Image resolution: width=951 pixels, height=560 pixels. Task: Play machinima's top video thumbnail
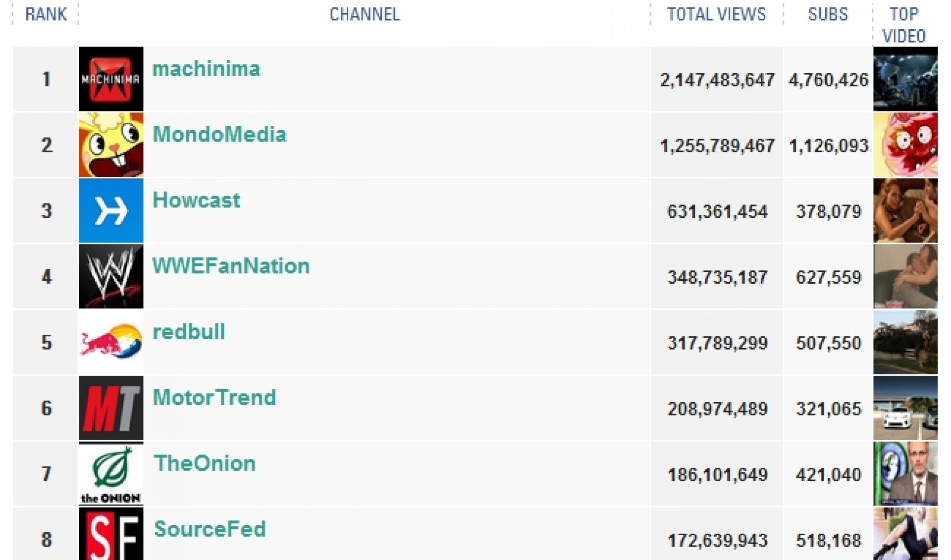[x=905, y=79]
